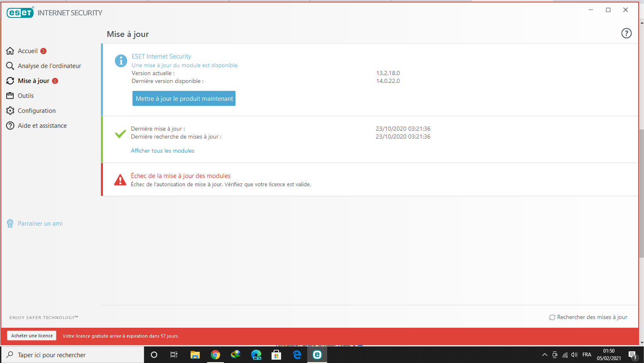The width and height of the screenshot is (644, 363).
Task: Click the Wi-Fi network tray icon
Action: pyautogui.click(x=565, y=355)
